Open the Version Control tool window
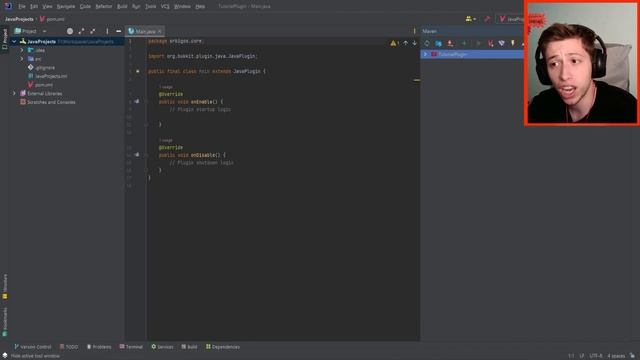This screenshot has width=640, height=360. (x=33, y=347)
